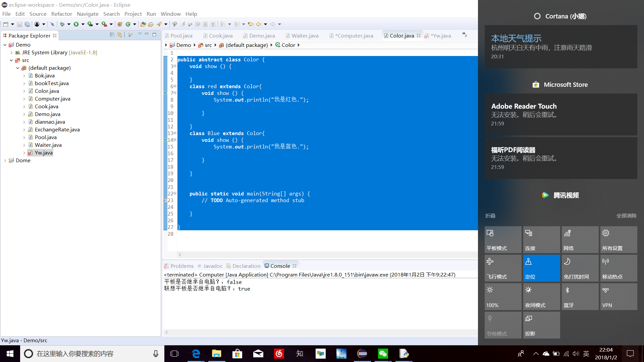Toggle 免打扰时间 quiet hours tile
Image resolution: width=644 pixels, height=362 pixels.
coord(580,268)
